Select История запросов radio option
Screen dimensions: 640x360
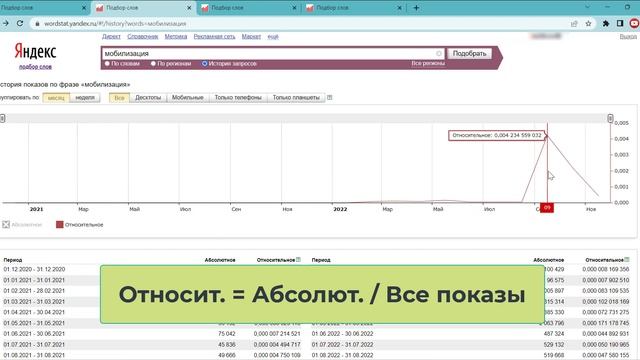click(x=204, y=64)
